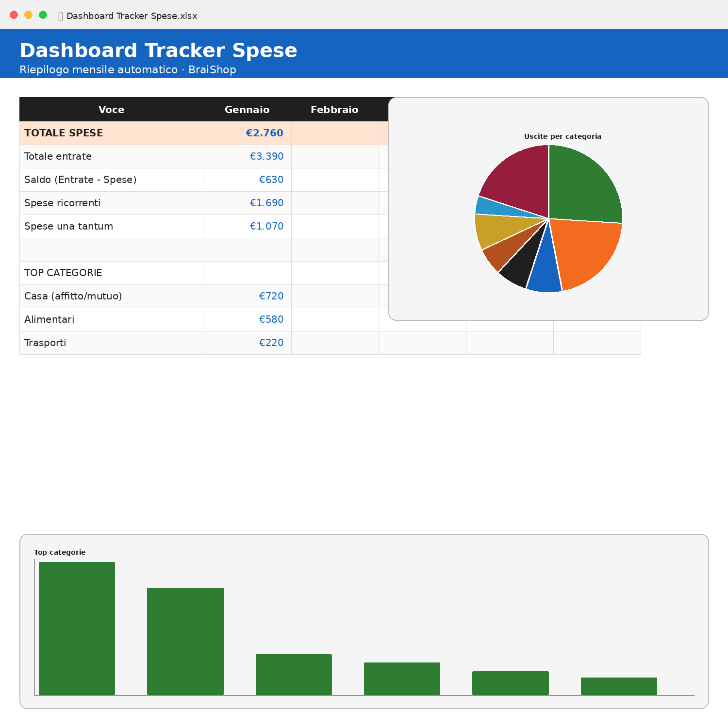Select the Totale entrate €3.390 cell
This screenshot has width=728, height=728.
pyautogui.click(x=248, y=156)
